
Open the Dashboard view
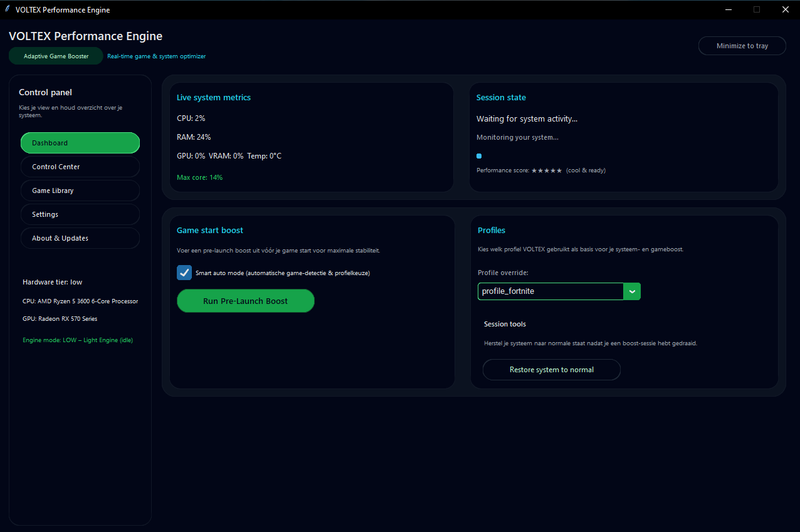[x=80, y=143]
